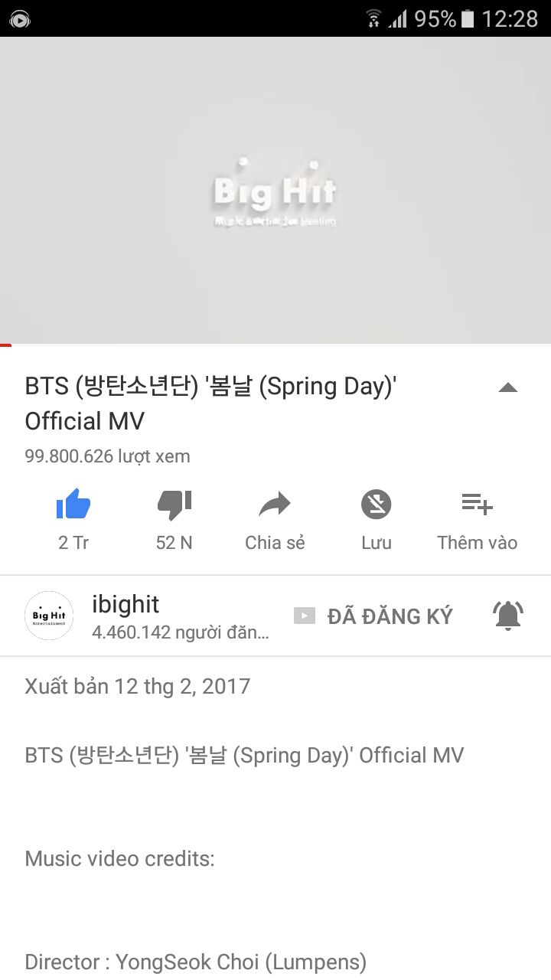Tap the 99.800.626 lượt xem view count

pos(107,456)
